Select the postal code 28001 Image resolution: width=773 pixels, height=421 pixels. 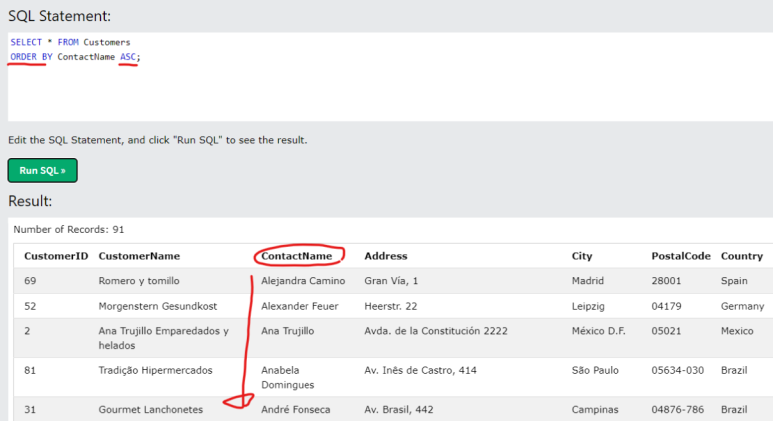click(666, 281)
